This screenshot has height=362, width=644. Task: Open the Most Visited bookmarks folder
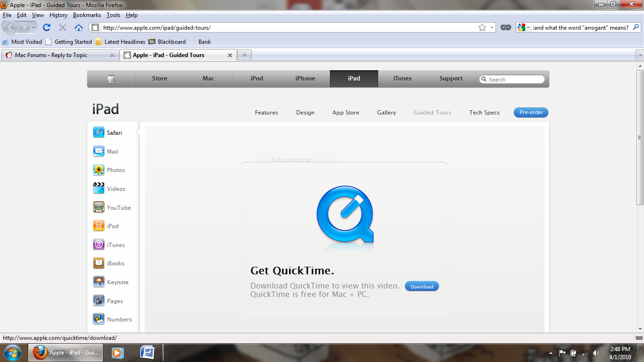click(x=22, y=42)
